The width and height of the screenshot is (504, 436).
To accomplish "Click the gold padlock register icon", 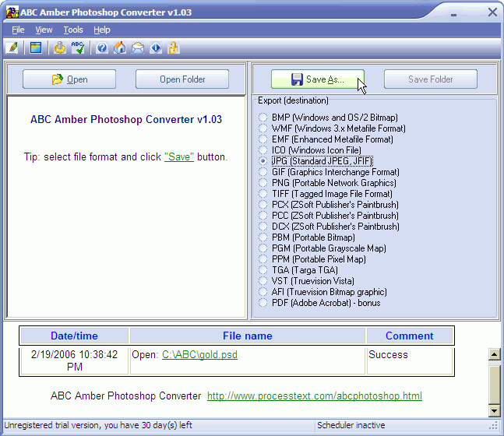I will point(173,48).
